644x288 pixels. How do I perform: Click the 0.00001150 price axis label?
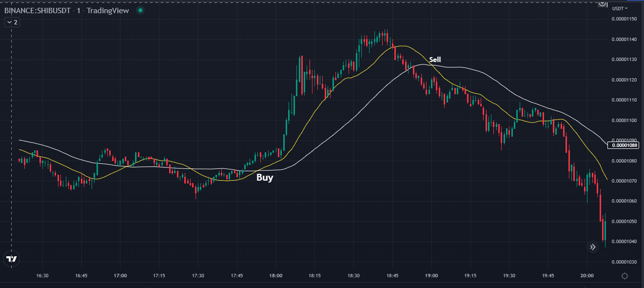tap(624, 19)
